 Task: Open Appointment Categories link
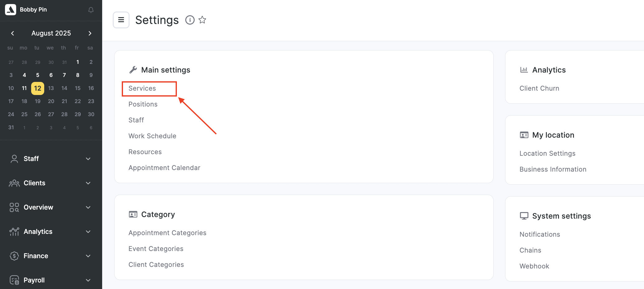[x=167, y=233]
